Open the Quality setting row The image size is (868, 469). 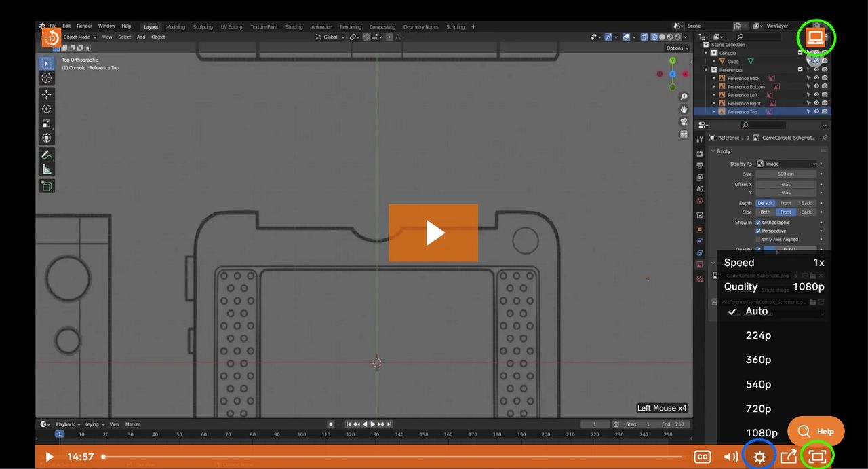click(x=774, y=286)
